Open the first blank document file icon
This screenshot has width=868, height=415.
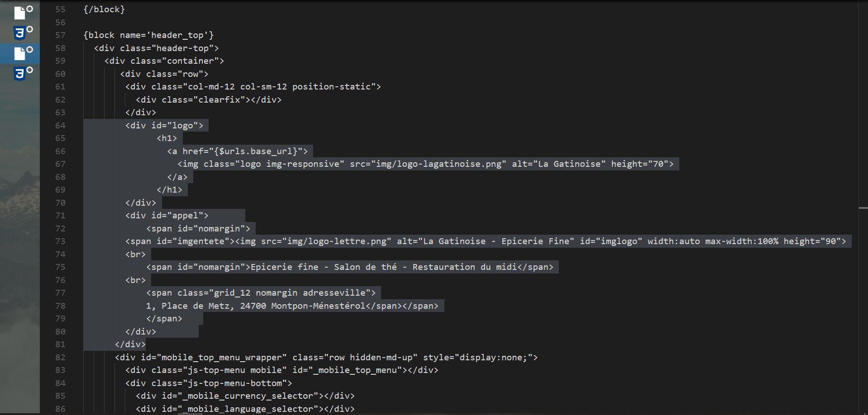tap(19, 13)
